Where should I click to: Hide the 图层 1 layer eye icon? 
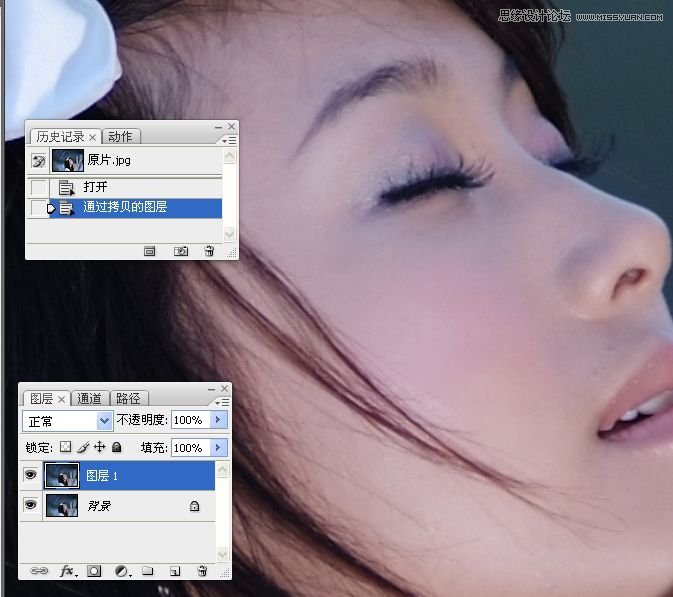[x=30, y=475]
